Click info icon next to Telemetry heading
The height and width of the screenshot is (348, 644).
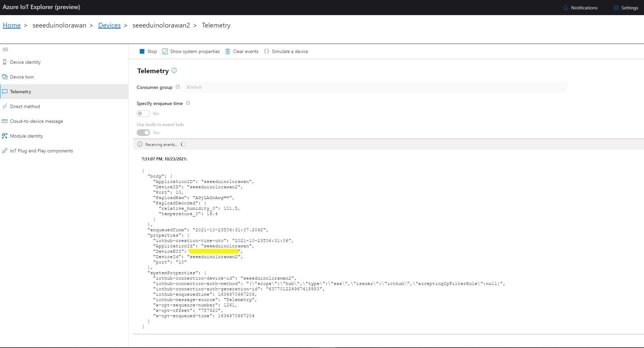(x=174, y=70)
